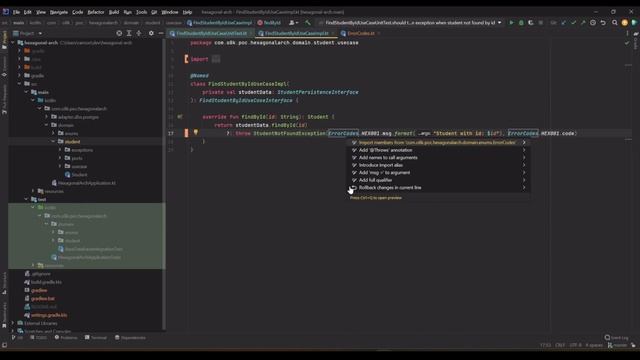The width and height of the screenshot is (640, 360).
Task: Click Git rollback undo icon
Action: [x=603, y=23]
